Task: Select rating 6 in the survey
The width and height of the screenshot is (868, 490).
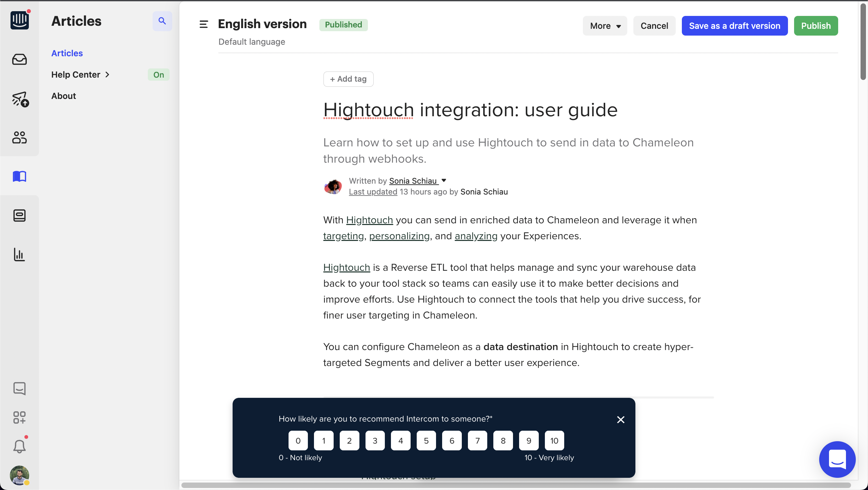Action: coord(452,441)
